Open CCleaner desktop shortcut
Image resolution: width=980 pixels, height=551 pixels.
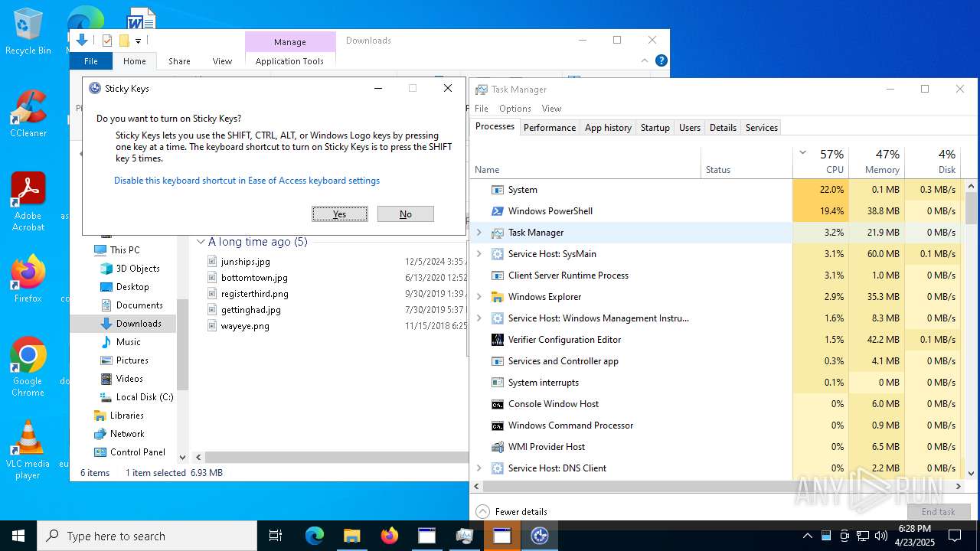coord(28,113)
